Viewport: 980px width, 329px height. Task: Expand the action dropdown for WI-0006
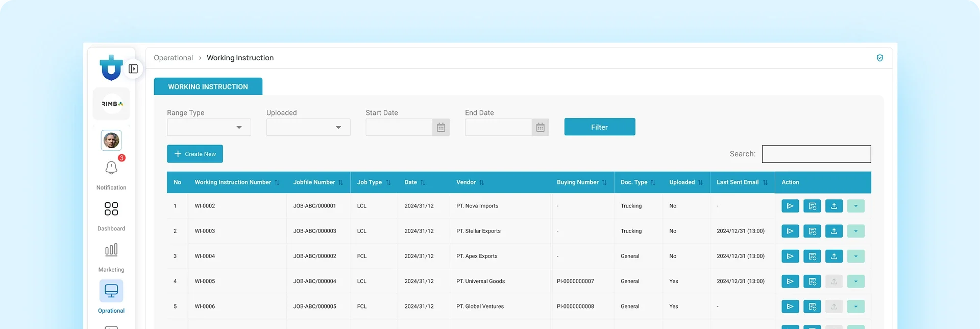point(856,307)
